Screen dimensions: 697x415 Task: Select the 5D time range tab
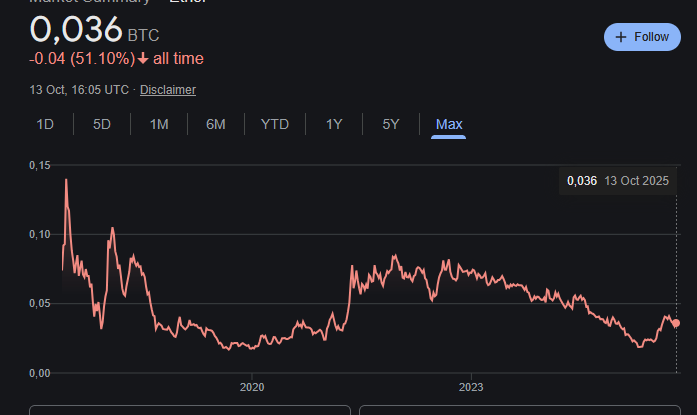[x=102, y=125]
